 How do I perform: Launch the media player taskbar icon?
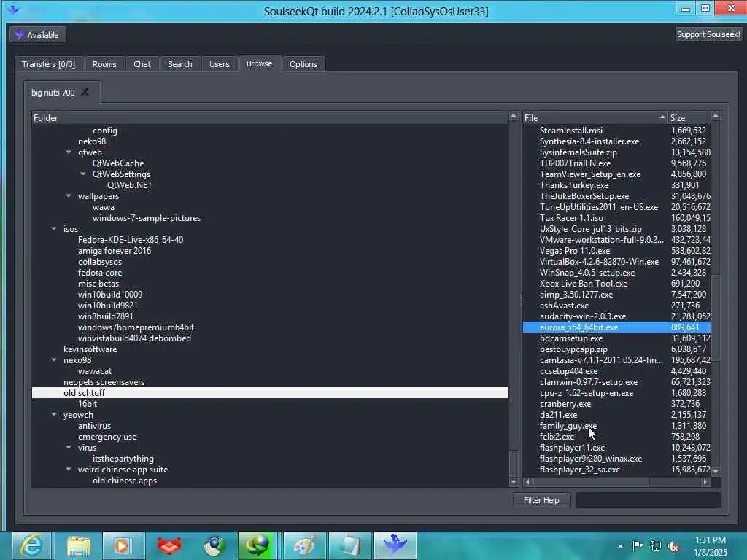click(123, 545)
